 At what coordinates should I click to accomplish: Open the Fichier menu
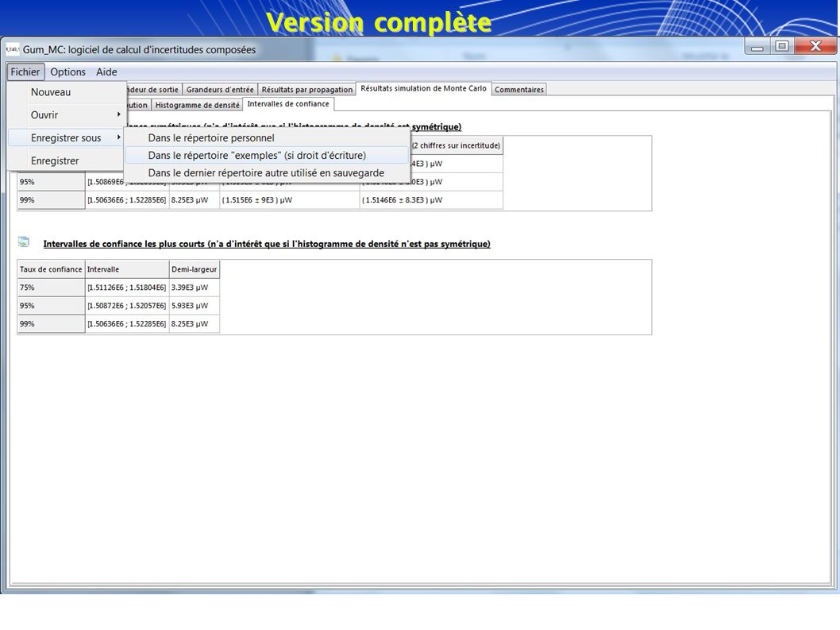click(x=25, y=72)
